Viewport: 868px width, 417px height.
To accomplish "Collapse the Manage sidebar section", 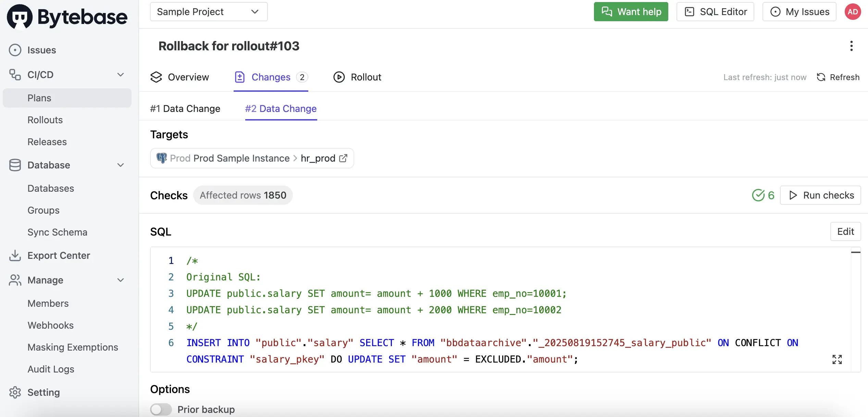I will 121,280.
